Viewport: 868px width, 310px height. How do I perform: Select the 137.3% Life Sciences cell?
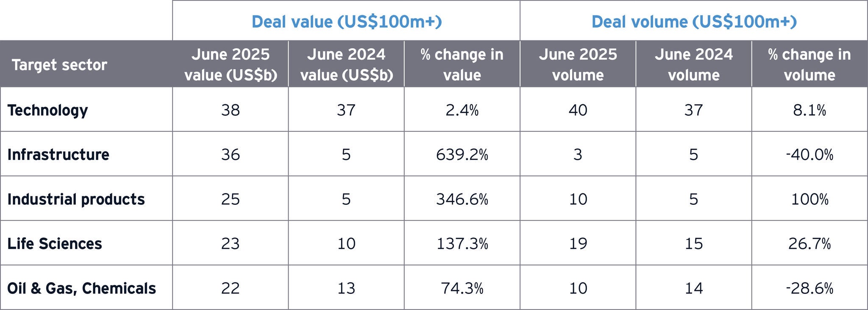(x=462, y=244)
